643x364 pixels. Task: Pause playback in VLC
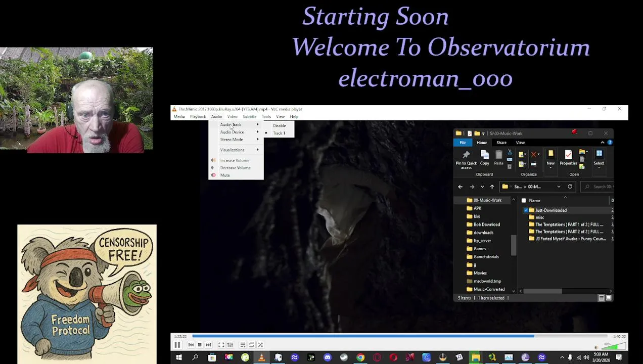point(177,345)
